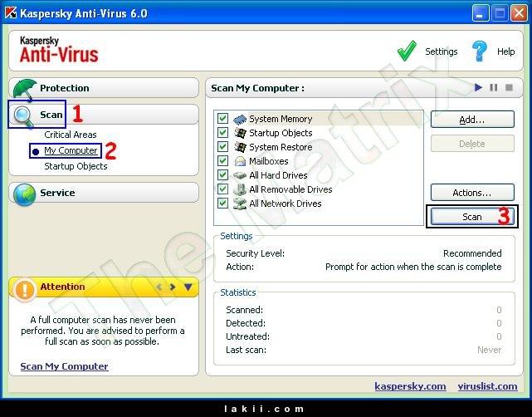Click the System Memory chip icon
This screenshot has height=417, width=532.
[240, 119]
